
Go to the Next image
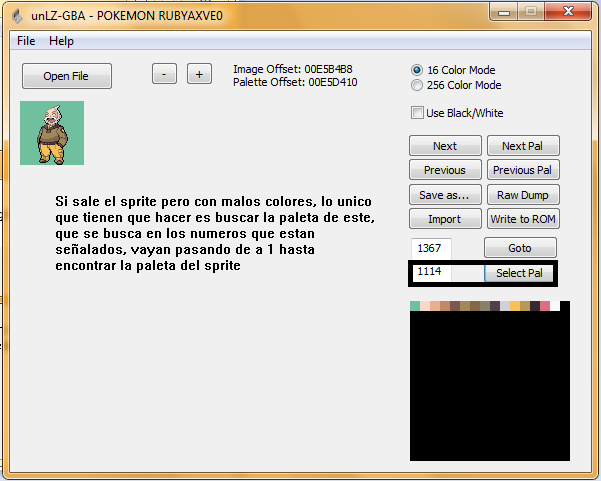click(445, 146)
